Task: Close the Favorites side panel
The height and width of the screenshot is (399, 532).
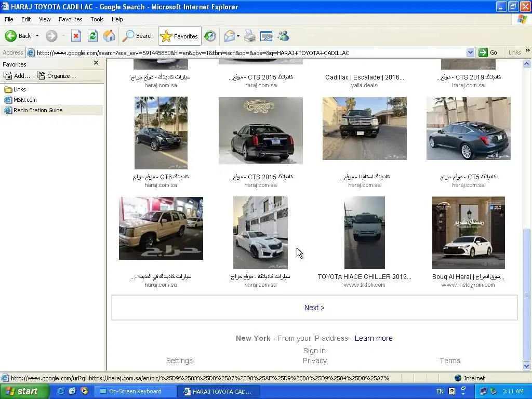Action: (x=96, y=63)
